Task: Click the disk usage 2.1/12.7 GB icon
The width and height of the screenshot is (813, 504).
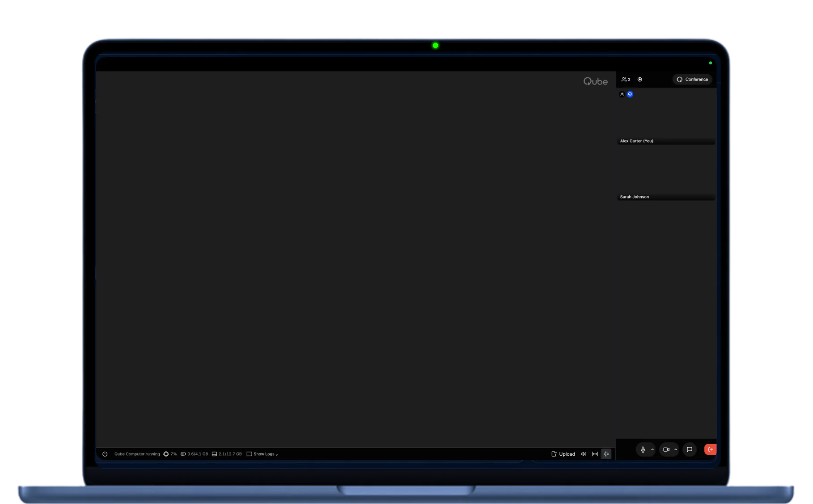Action: coord(214,454)
